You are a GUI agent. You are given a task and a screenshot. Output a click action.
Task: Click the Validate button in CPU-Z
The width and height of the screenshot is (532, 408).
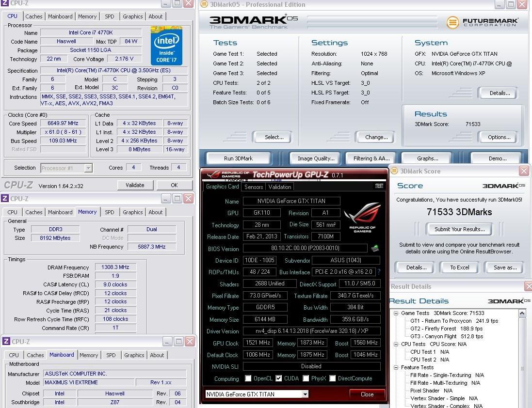pyautogui.click(x=135, y=185)
